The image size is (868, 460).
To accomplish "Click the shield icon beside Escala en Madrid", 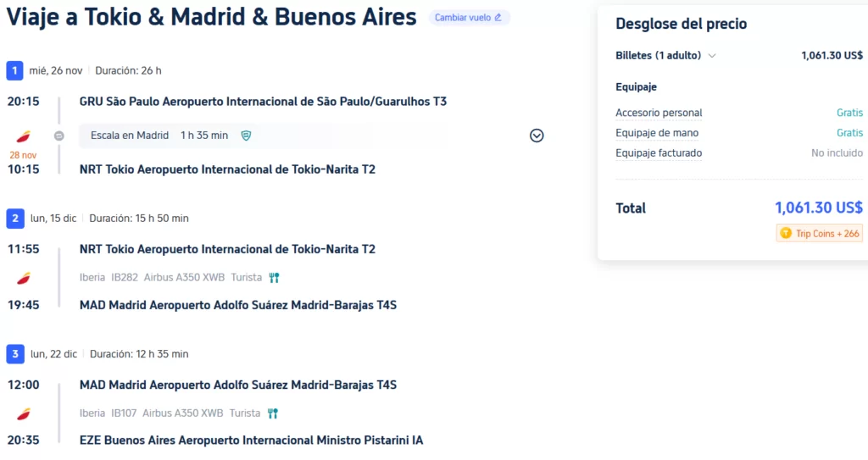I will (x=247, y=136).
